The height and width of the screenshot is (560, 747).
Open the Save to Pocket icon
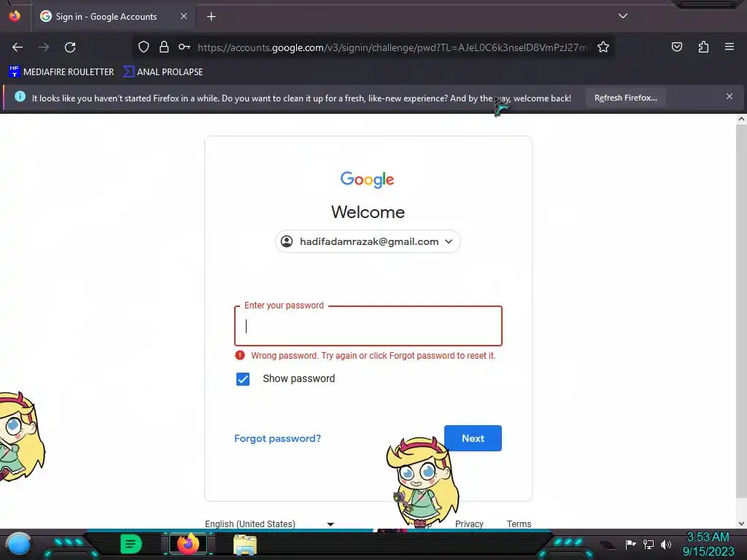tap(676, 47)
